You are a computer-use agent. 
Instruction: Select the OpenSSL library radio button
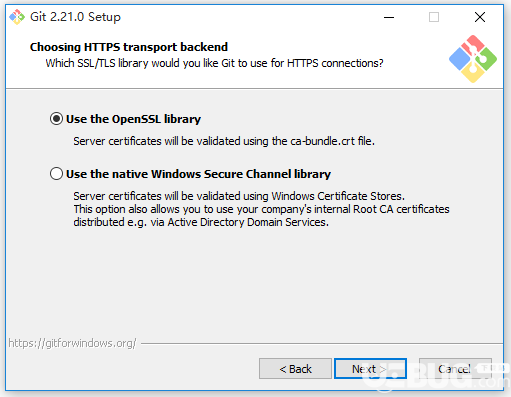pos(56,119)
